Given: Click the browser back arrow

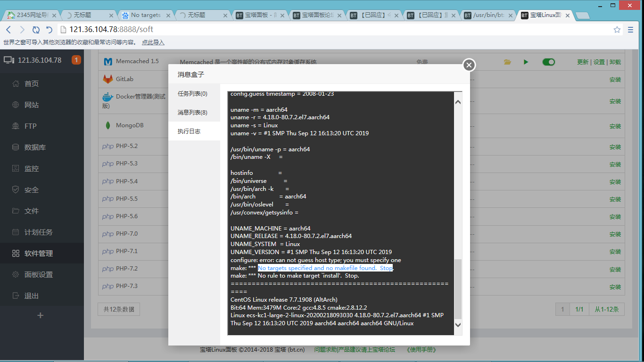Looking at the screenshot, I should pos(8,30).
